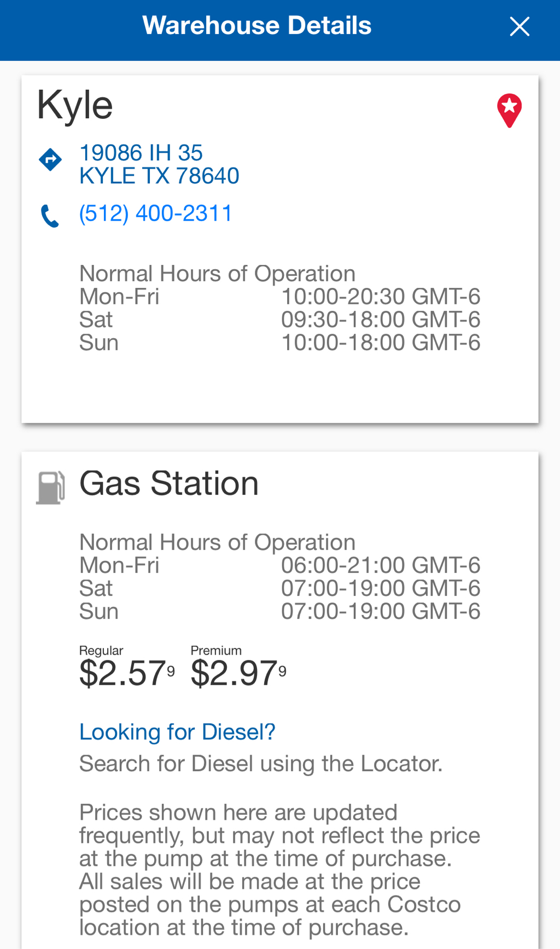Image resolution: width=560 pixels, height=949 pixels.
Task: Toggle the red favorite warehouse pin
Action: point(509,110)
